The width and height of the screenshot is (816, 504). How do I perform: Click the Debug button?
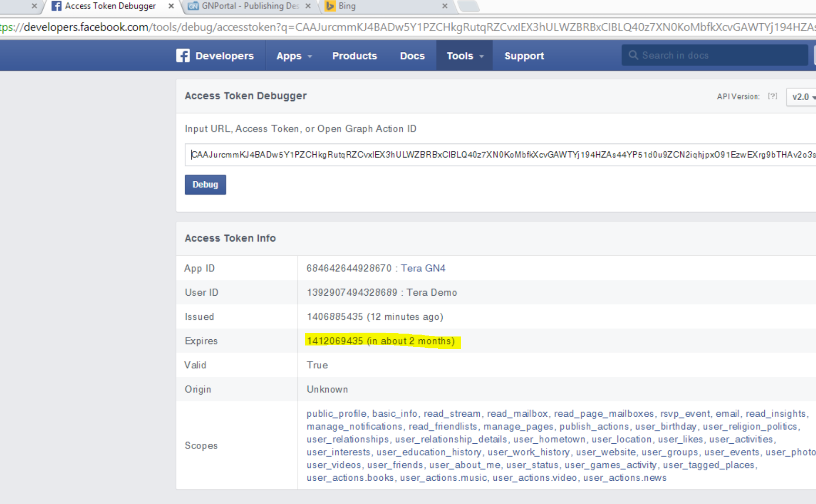[x=205, y=185]
